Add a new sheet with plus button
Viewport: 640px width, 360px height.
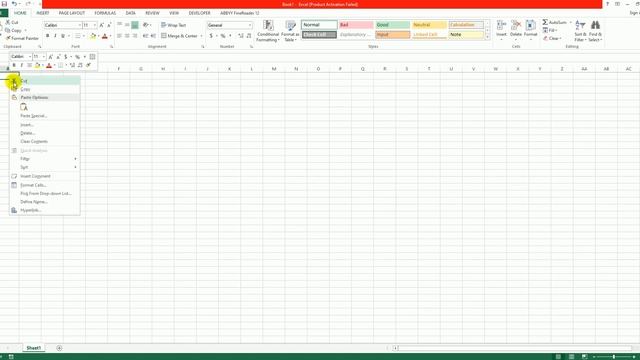click(59, 348)
